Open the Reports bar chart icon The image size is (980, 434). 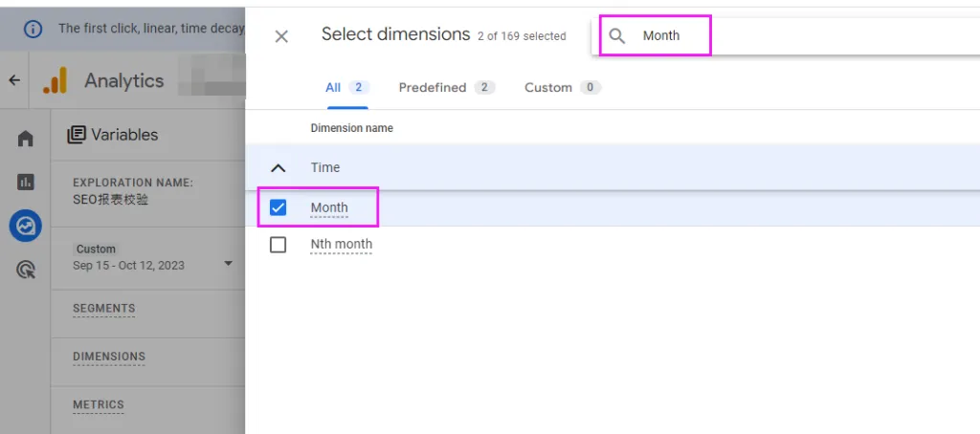pos(25,182)
